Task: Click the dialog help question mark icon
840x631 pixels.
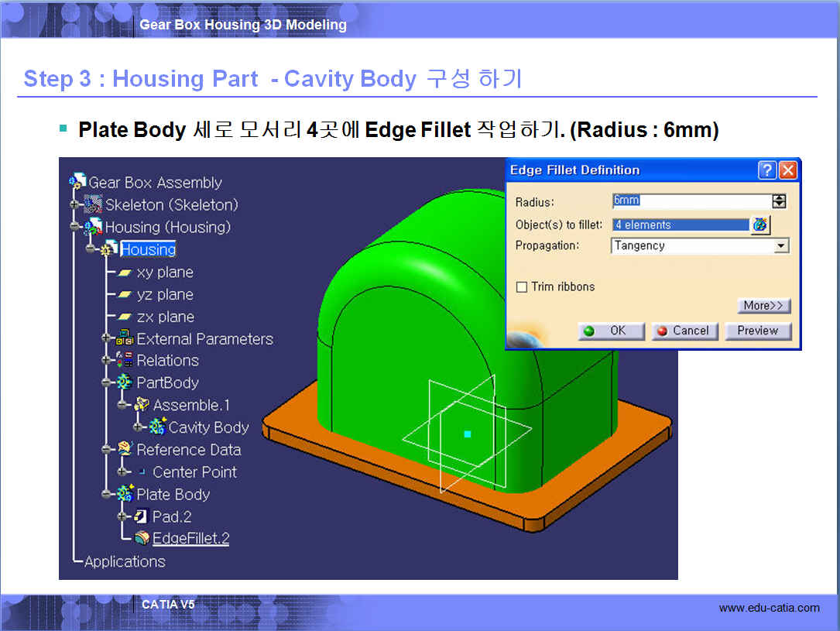Action: tap(766, 170)
